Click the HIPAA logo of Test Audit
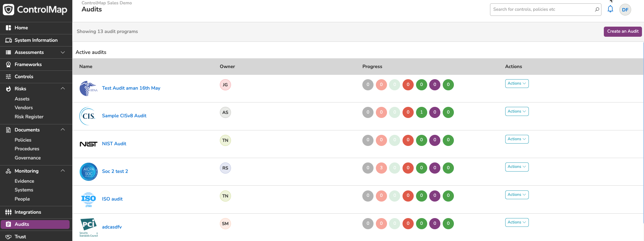 pos(88,88)
